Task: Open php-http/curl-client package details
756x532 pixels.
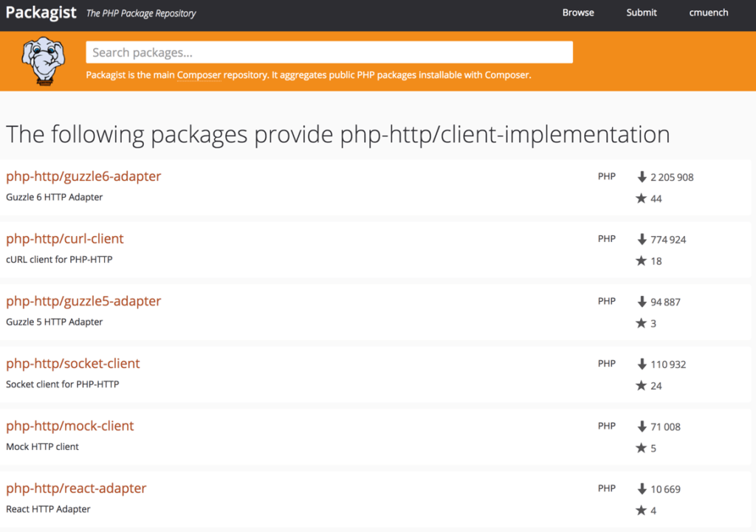Action: tap(65, 238)
